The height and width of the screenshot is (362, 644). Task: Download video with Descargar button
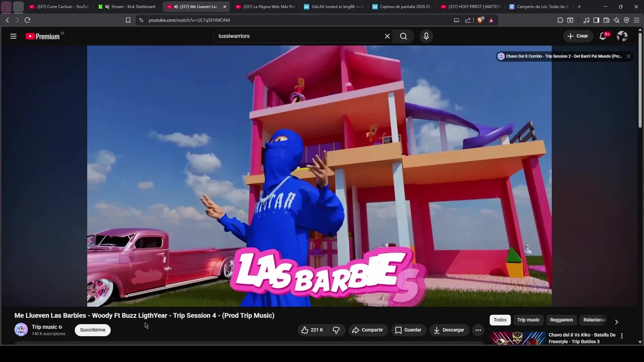pos(449,330)
